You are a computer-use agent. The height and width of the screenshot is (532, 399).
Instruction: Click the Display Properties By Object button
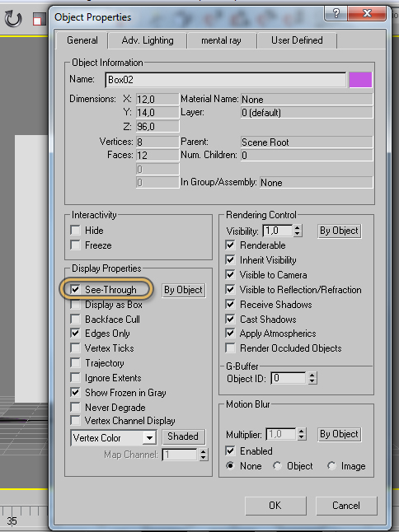183,290
